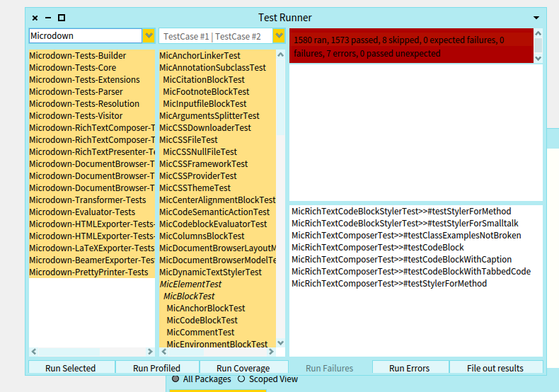The image size is (559, 392).
Task: Click left arrow of package list scrollbar
Action: click(34, 352)
